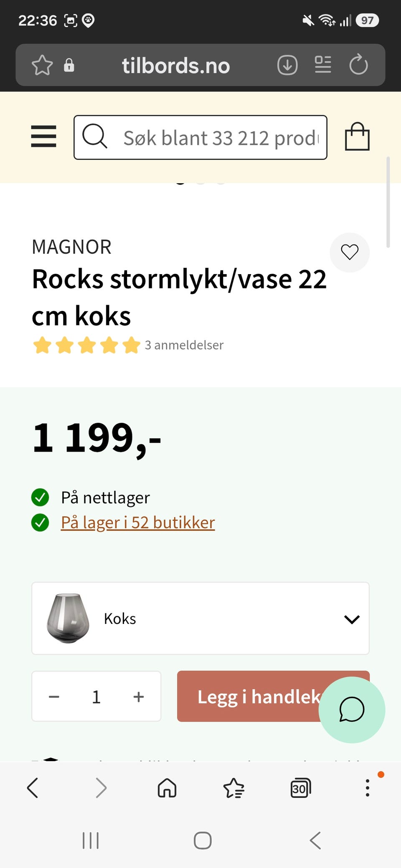The width and height of the screenshot is (401, 868).
Task: Decrease quantity with minus button
Action: [x=54, y=696]
